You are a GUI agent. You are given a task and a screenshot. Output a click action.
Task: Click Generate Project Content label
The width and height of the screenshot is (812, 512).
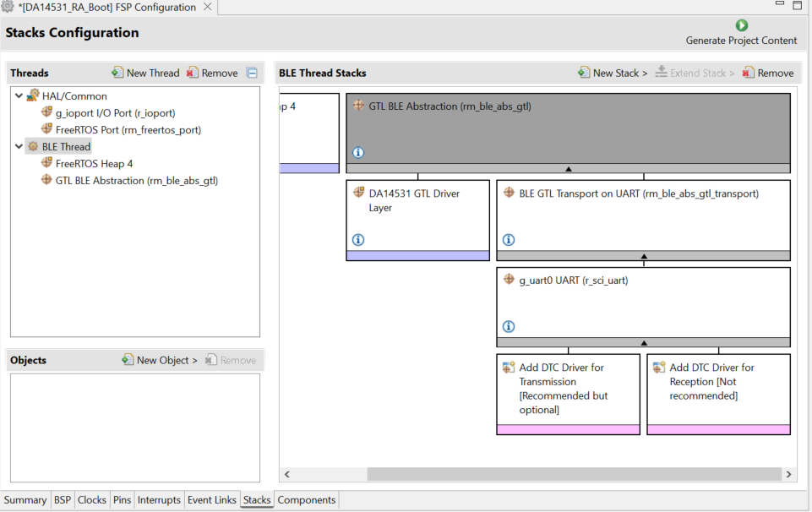(x=741, y=41)
